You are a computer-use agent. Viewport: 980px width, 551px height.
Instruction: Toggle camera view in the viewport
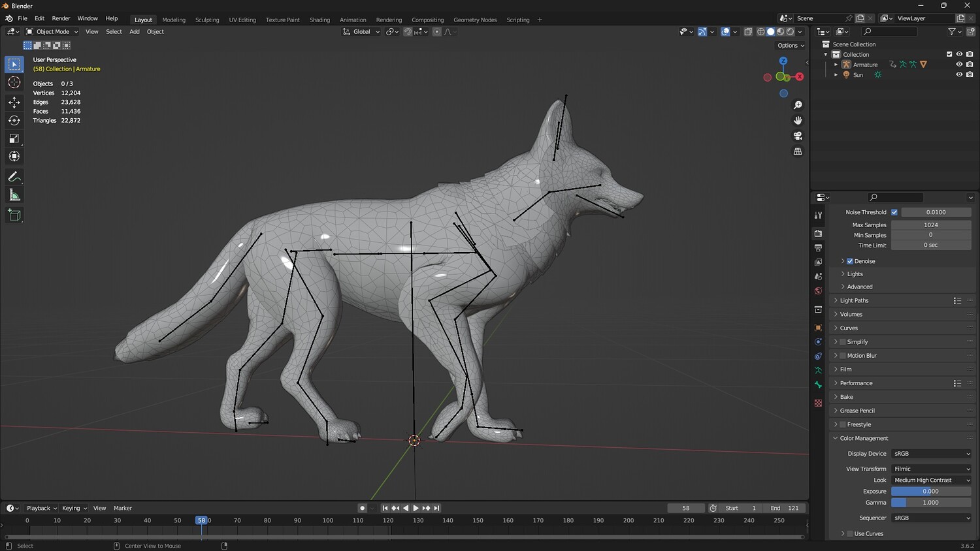pyautogui.click(x=798, y=136)
